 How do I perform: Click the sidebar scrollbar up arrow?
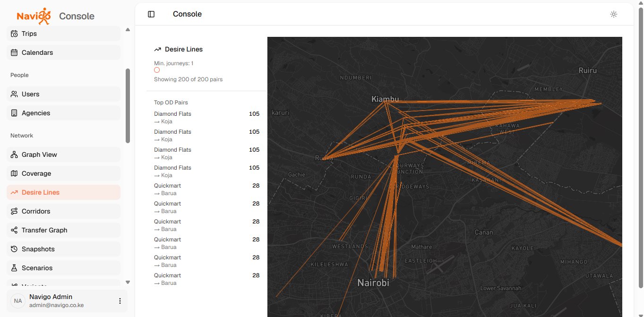(128, 30)
